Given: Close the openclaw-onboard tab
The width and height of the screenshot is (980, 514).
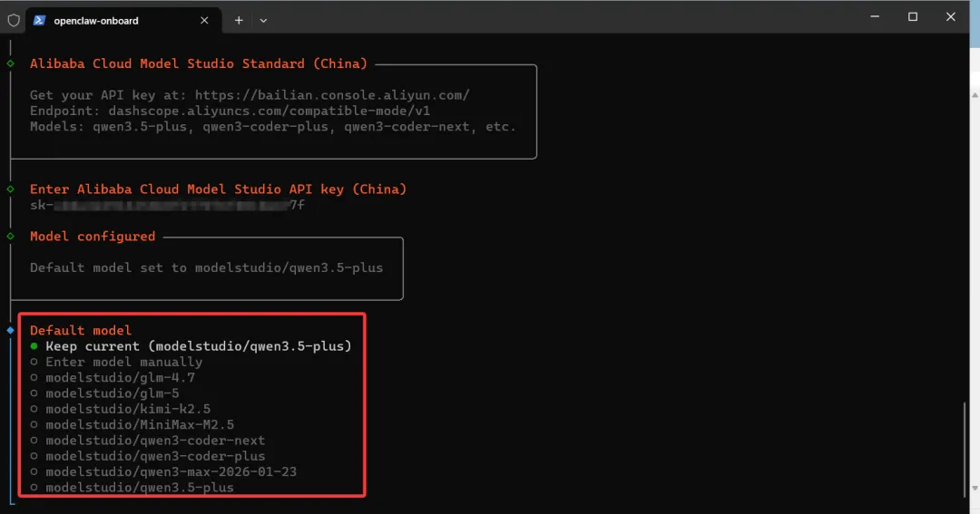Looking at the screenshot, I should click(x=204, y=21).
